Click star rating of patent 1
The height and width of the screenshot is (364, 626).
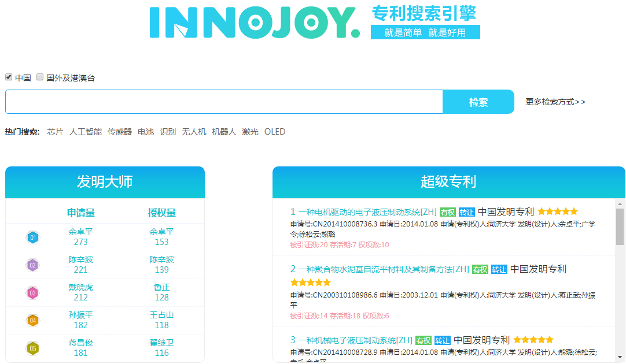558,211
